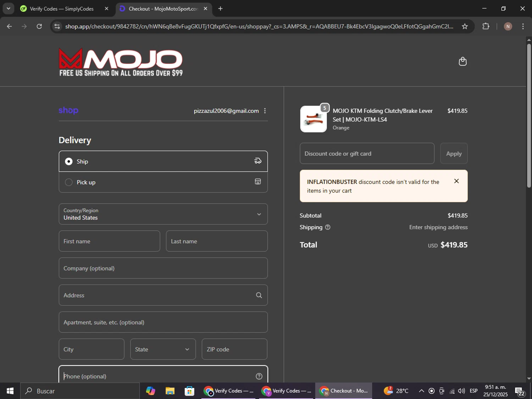Open Microsoft Store from the taskbar
532x399 pixels.
pos(189,391)
